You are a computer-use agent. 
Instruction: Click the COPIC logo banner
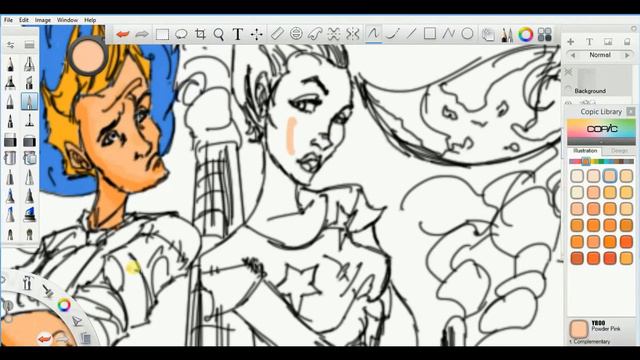pos(601,129)
